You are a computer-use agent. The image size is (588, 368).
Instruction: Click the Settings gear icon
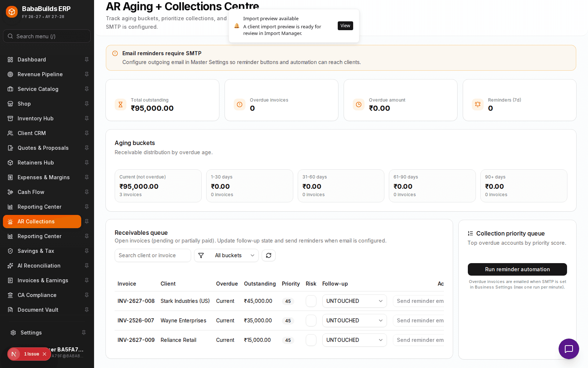pos(13,333)
